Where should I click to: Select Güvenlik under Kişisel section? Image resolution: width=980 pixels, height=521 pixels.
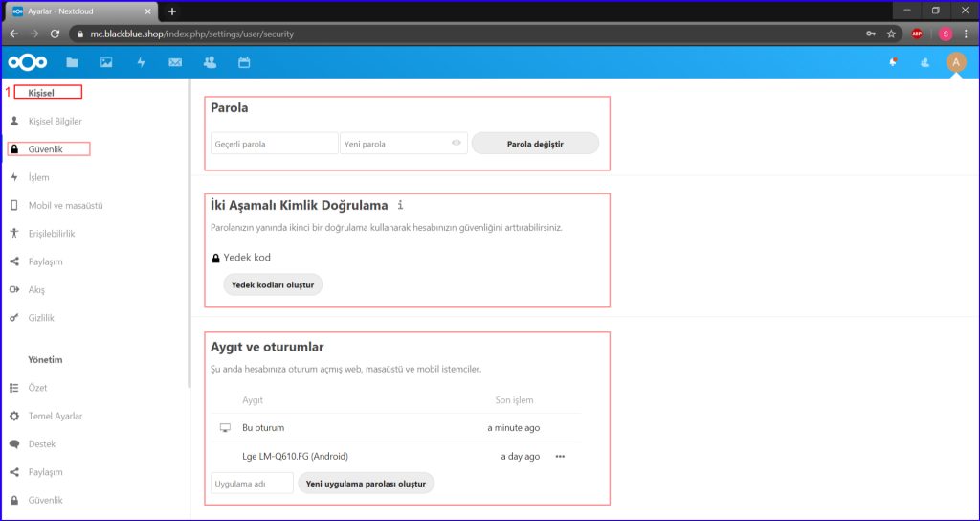pyautogui.click(x=46, y=149)
